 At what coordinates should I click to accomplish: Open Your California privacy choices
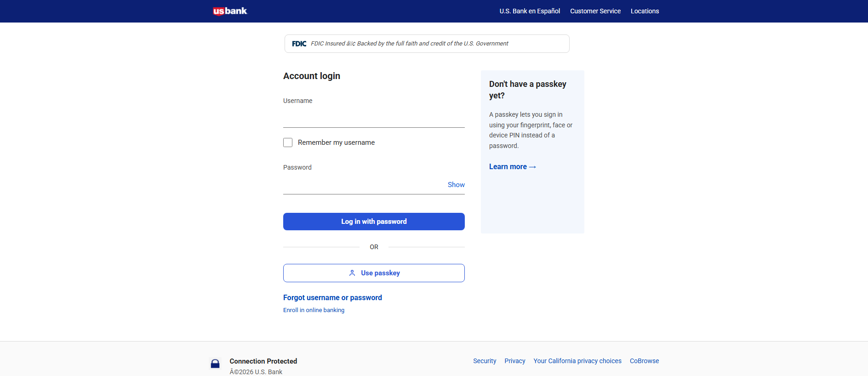pyautogui.click(x=577, y=361)
